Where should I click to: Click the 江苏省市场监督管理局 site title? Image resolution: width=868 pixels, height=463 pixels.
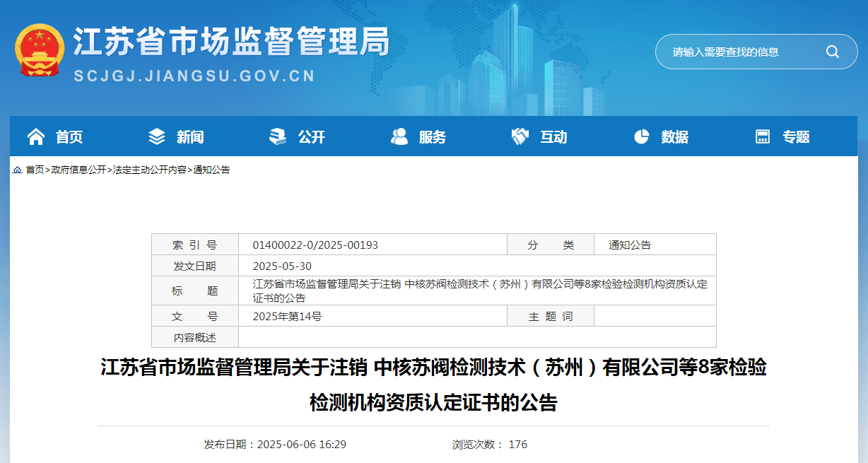(233, 41)
